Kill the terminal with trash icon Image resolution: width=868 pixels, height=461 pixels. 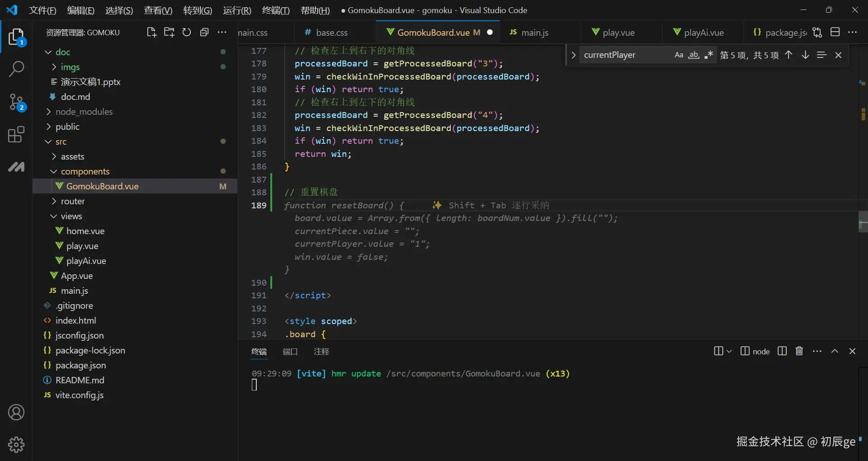tap(799, 351)
